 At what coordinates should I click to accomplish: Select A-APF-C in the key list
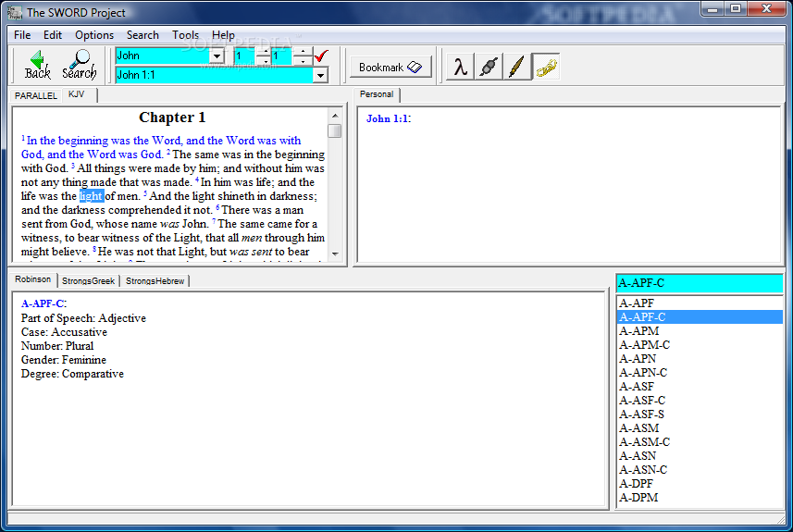[700, 317]
